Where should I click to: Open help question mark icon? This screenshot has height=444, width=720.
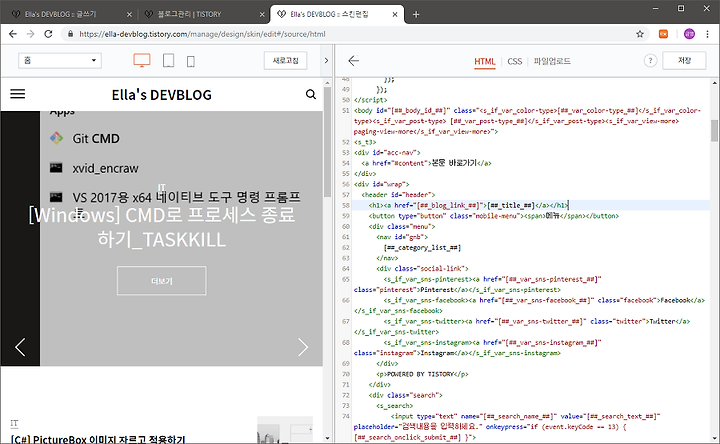click(650, 61)
